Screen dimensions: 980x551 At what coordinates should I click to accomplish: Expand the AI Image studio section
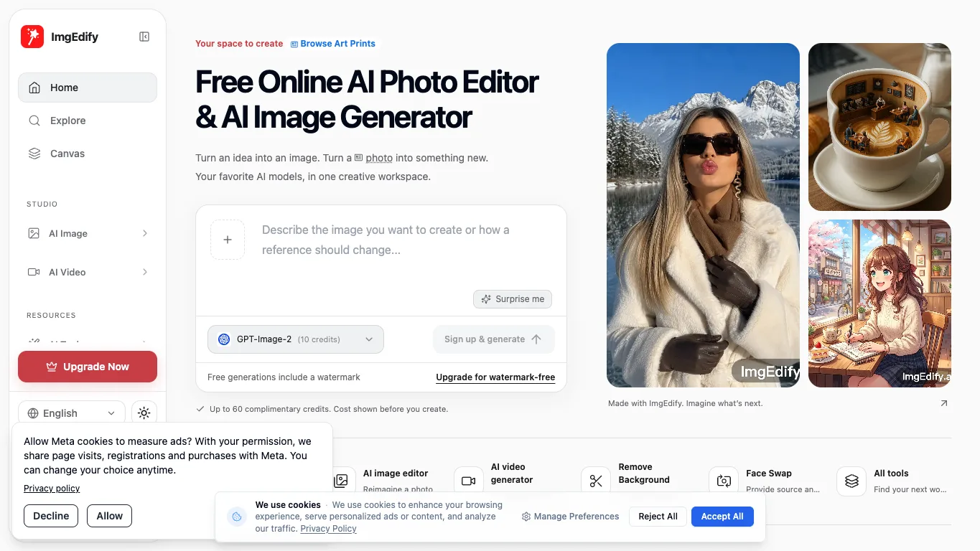click(x=88, y=233)
